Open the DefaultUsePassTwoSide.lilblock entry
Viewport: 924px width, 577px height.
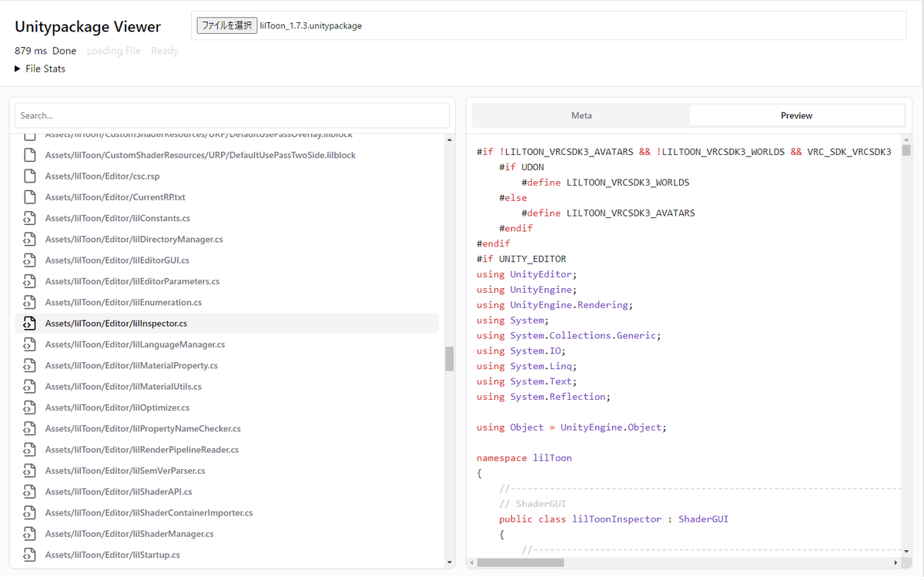click(226, 155)
